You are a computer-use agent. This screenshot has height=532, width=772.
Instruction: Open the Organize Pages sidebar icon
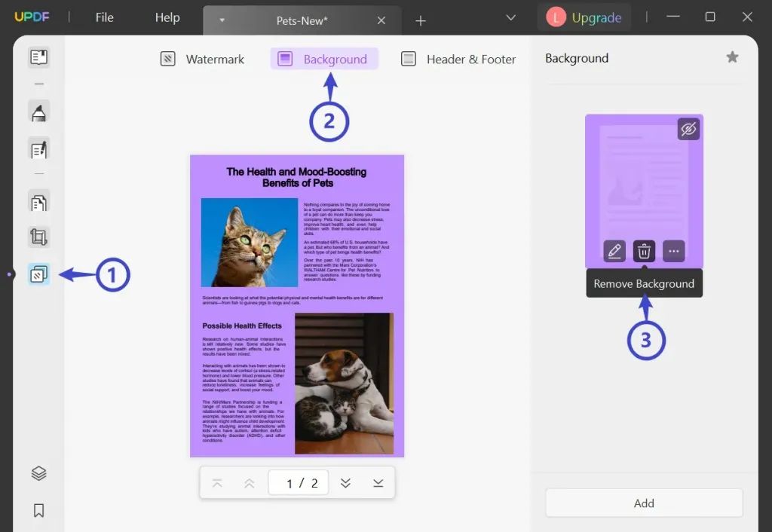click(x=39, y=202)
